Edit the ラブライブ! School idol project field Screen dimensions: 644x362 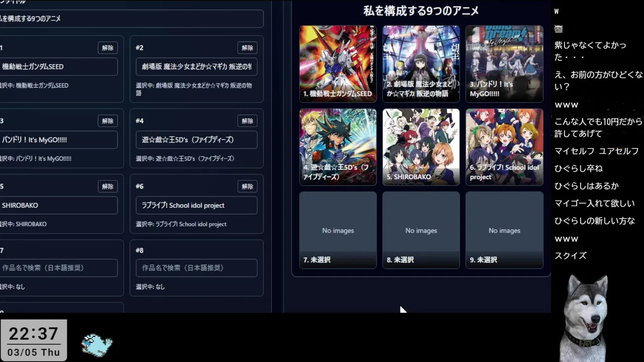point(196,205)
